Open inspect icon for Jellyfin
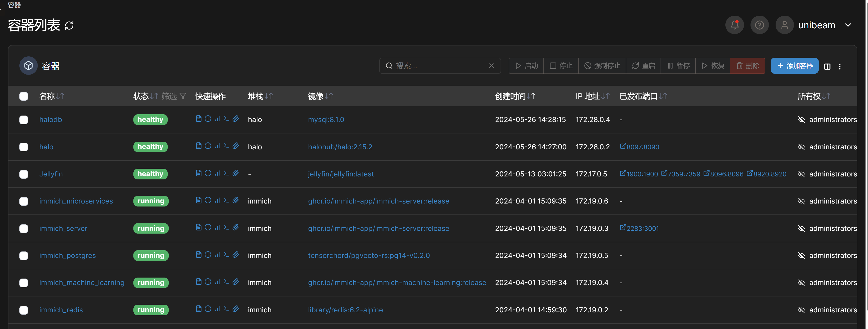This screenshot has height=329, width=868. pos(208,173)
